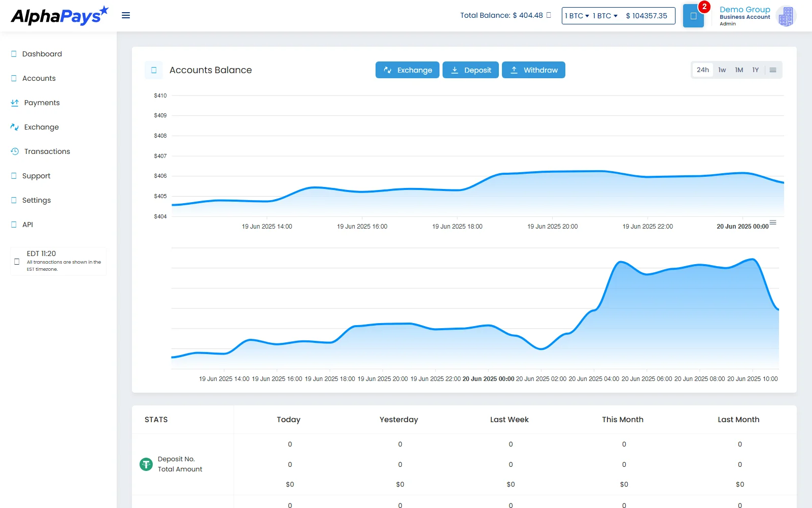Click the Accounts sidebar icon
Screen dimensions: 812x508
(14, 78)
